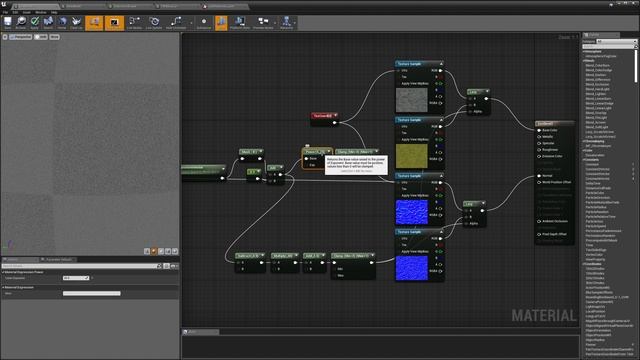Open the Hierarchy toolbar button
640x360 pixels.
coord(286,23)
